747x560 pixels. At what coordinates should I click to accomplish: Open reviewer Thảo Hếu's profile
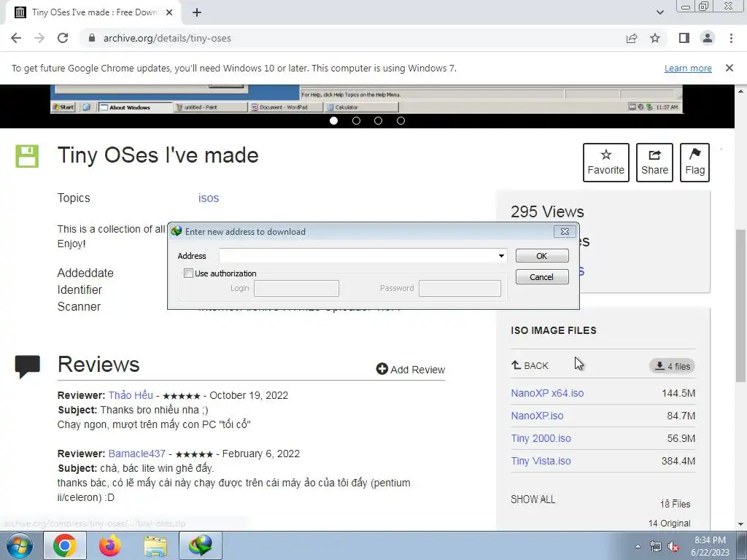coord(131,395)
